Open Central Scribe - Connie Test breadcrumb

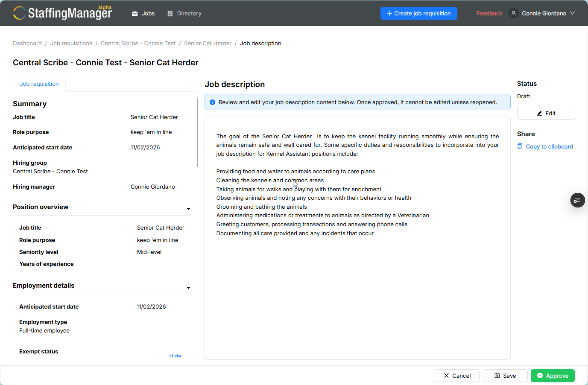pyautogui.click(x=138, y=43)
